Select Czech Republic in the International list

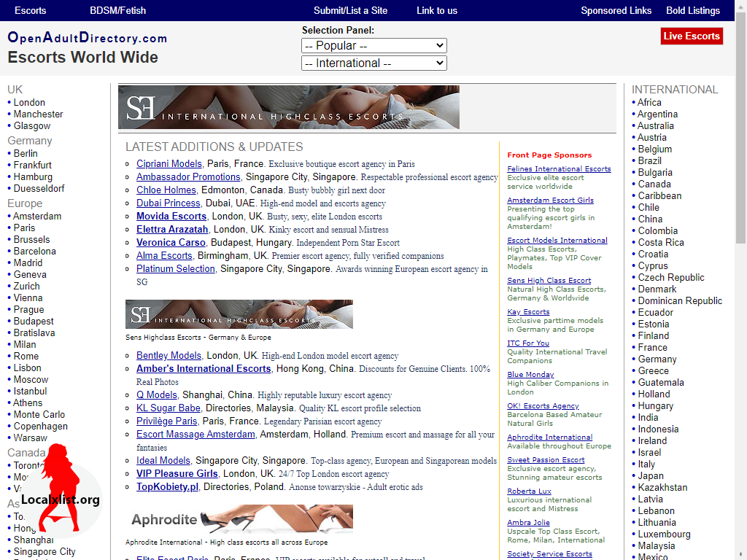click(x=671, y=278)
